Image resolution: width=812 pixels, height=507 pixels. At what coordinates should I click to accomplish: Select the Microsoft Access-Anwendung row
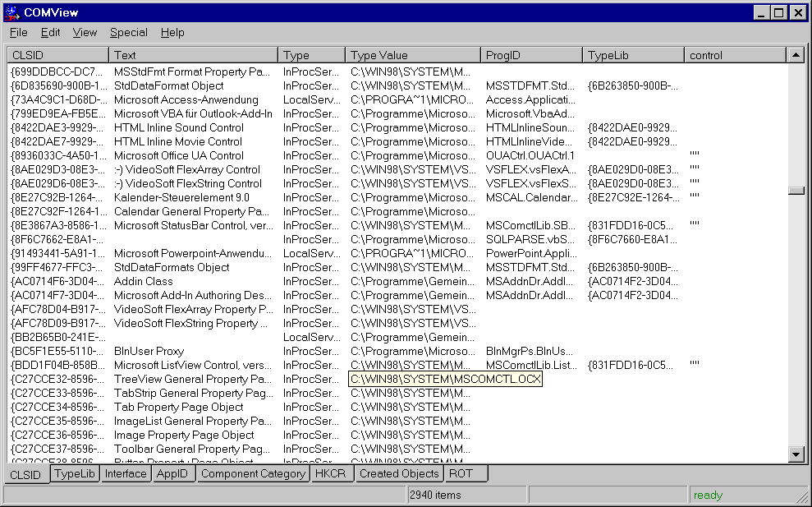[x=397, y=100]
